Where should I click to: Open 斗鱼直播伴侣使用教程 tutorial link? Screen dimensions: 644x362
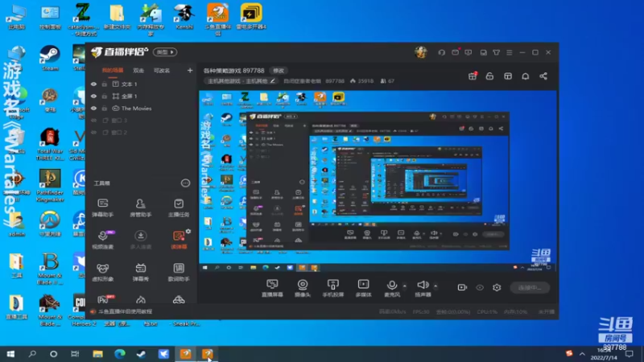[125, 311]
